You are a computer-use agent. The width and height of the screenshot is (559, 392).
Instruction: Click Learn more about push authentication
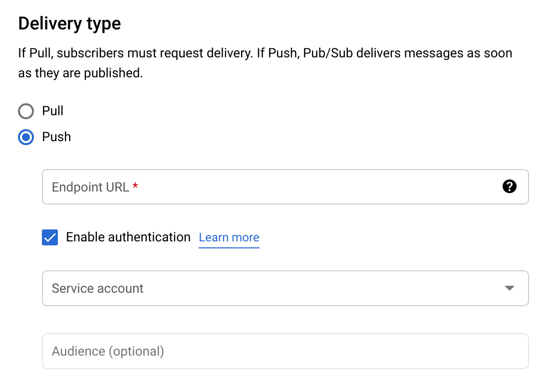click(229, 237)
